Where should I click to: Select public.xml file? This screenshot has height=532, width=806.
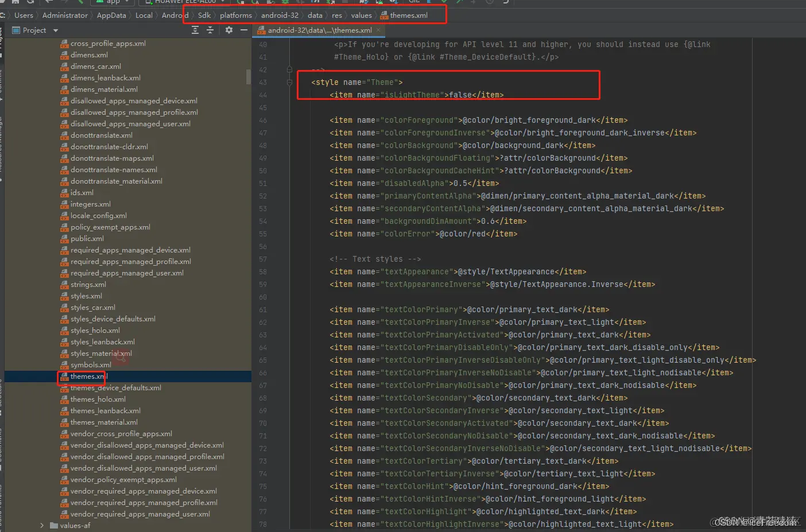[x=87, y=239]
